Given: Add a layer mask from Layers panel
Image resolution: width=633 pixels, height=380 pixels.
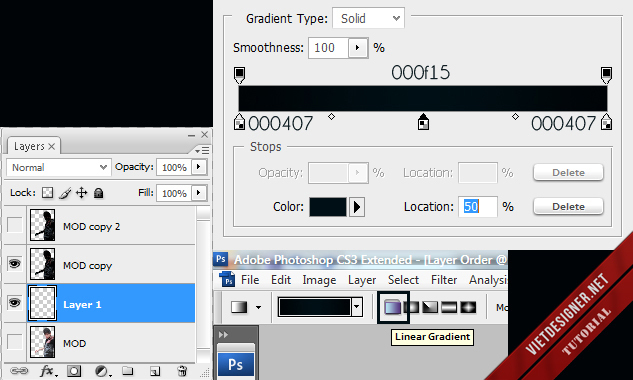Looking at the screenshot, I should (74, 371).
